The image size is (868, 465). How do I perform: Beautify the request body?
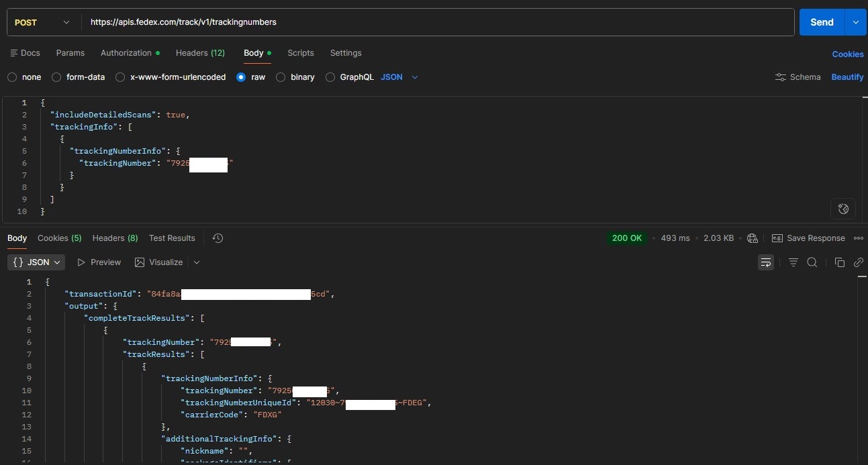(847, 77)
